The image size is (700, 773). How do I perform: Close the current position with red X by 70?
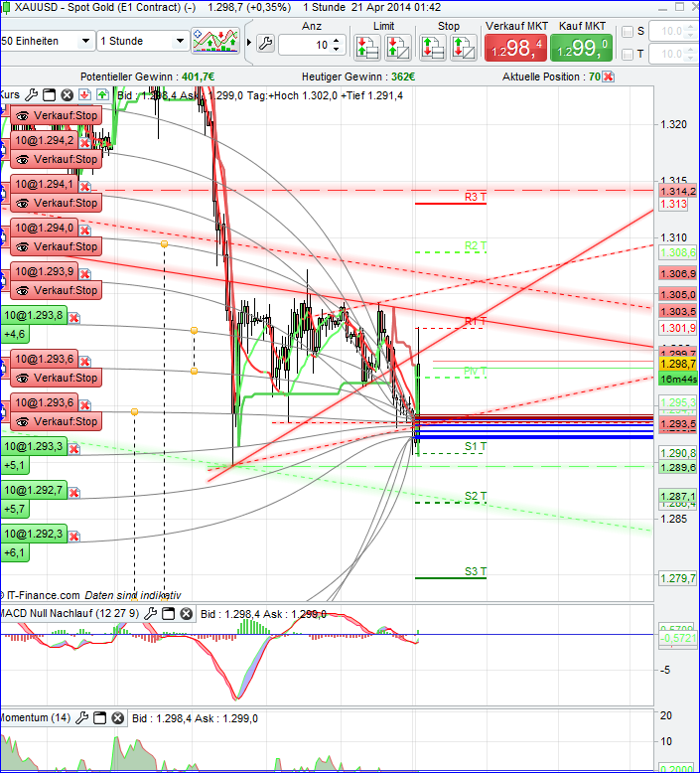click(609, 77)
